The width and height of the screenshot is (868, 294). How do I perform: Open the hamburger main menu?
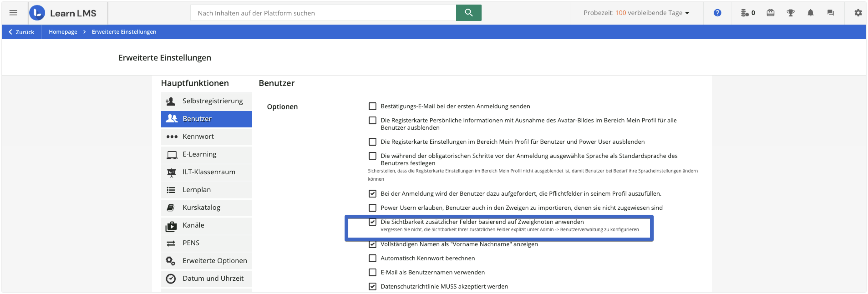[13, 13]
